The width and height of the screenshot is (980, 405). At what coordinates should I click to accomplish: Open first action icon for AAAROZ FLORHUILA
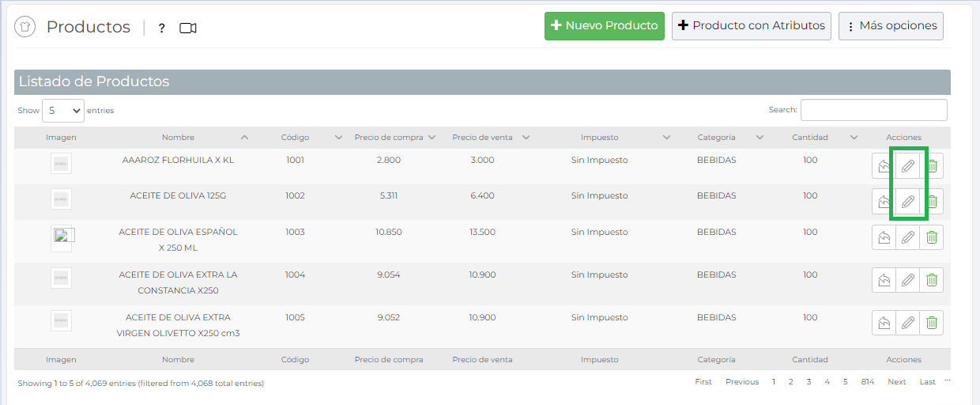[884, 166]
